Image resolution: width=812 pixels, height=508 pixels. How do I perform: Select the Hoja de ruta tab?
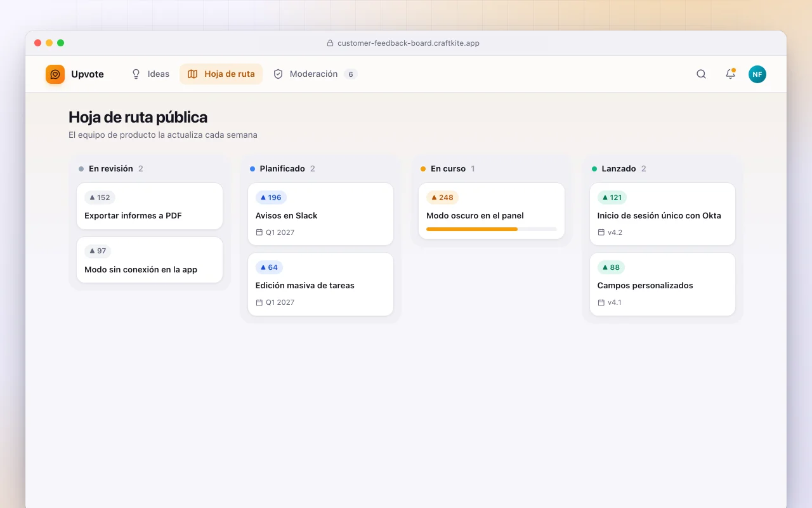pyautogui.click(x=221, y=74)
